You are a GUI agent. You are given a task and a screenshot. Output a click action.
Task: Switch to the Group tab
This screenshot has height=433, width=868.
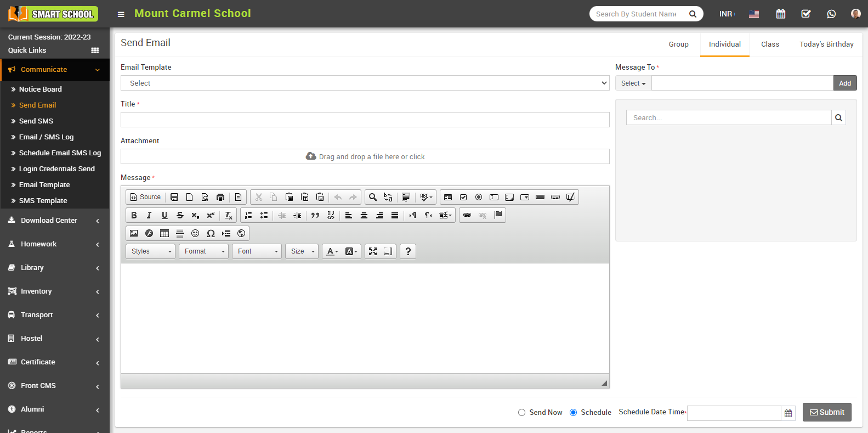click(x=678, y=44)
